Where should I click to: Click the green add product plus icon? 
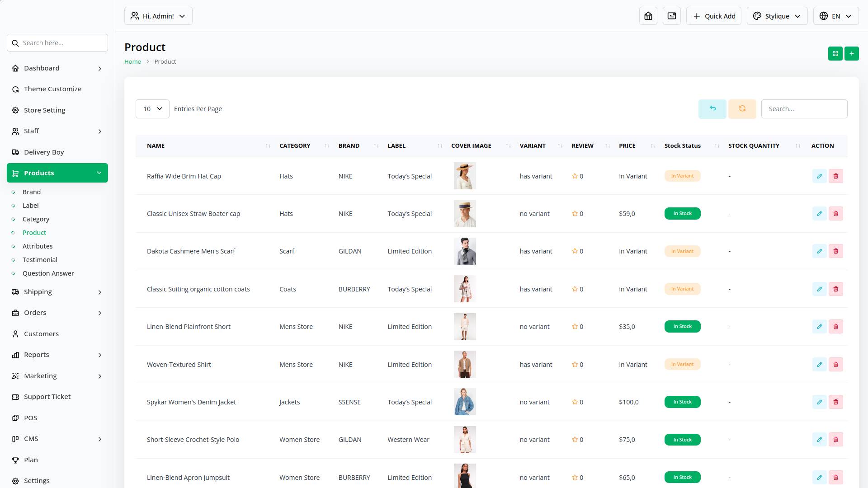(x=851, y=54)
